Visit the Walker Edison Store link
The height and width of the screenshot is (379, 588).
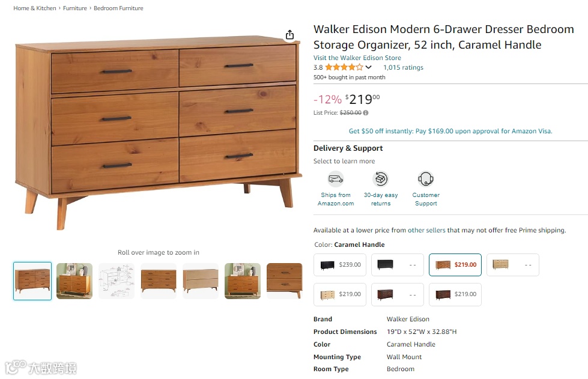357,58
